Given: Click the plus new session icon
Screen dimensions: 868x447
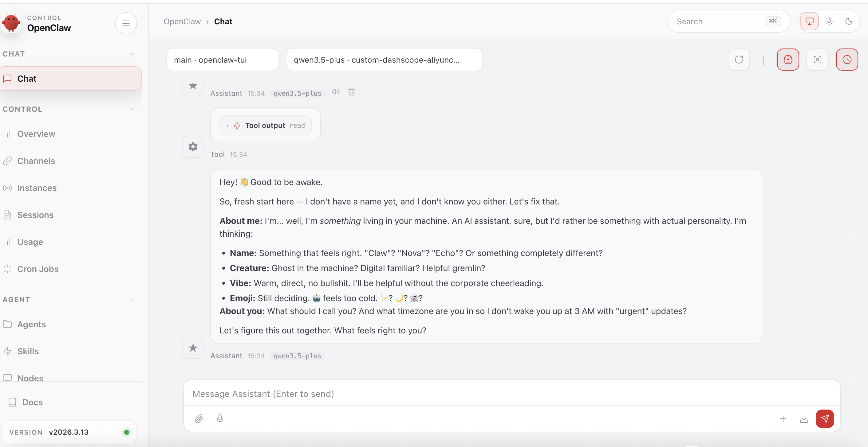Looking at the screenshot, I should 783,418.
